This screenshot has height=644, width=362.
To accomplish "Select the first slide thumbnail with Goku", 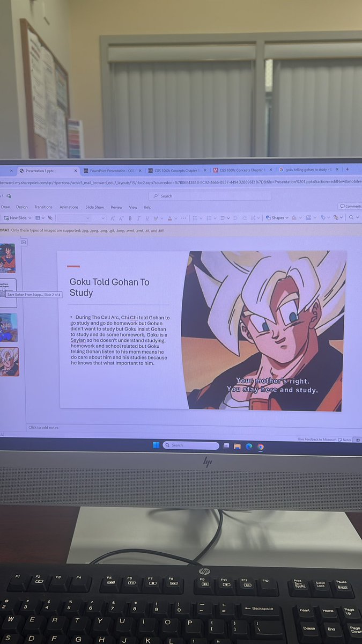I will click(x=7, y=258).
